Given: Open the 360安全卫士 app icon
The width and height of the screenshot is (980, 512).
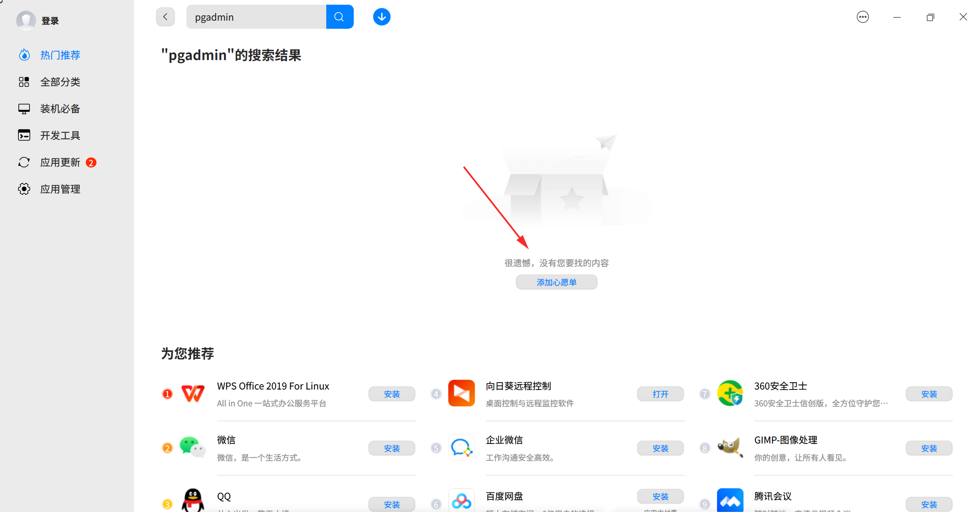Looking at the screenshot, I should coord(730,393).
